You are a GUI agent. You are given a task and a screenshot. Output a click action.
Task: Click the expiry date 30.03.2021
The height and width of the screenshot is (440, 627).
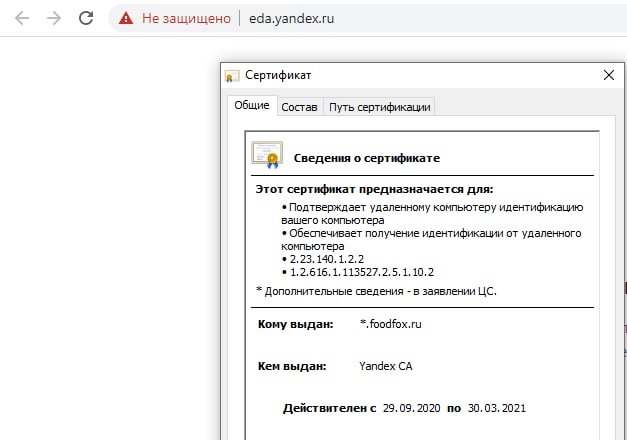[497, 408]
